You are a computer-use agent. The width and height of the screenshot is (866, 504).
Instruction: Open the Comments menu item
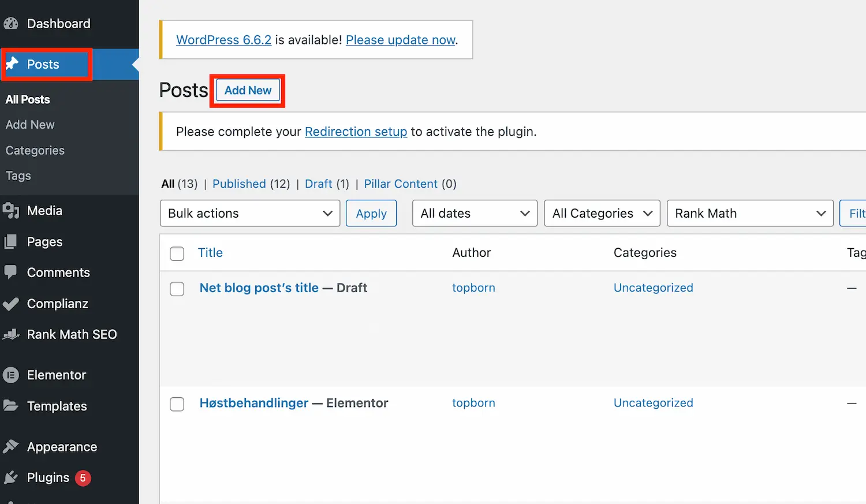tap(58, 272)
